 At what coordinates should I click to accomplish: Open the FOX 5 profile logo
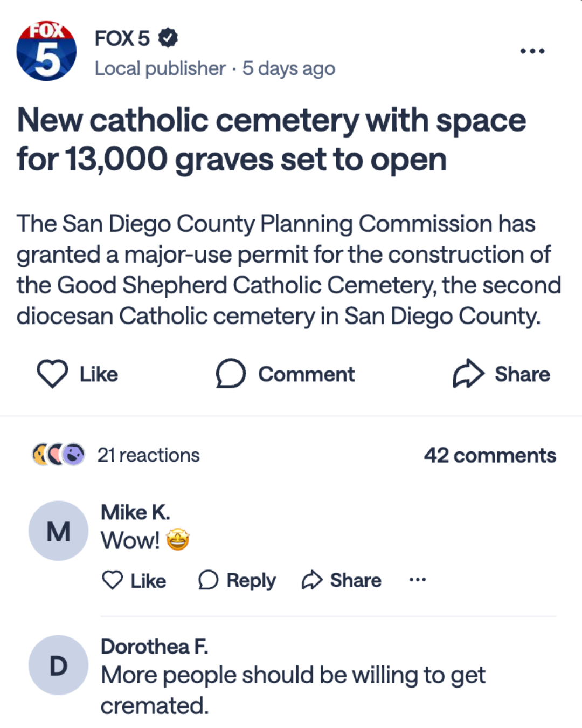pos(46,51)
